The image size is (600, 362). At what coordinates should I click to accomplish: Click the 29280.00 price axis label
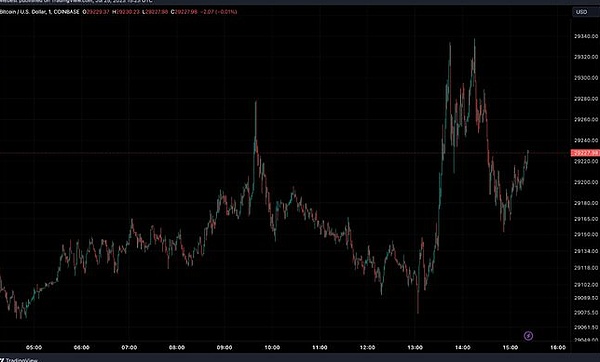pos(586,99)
